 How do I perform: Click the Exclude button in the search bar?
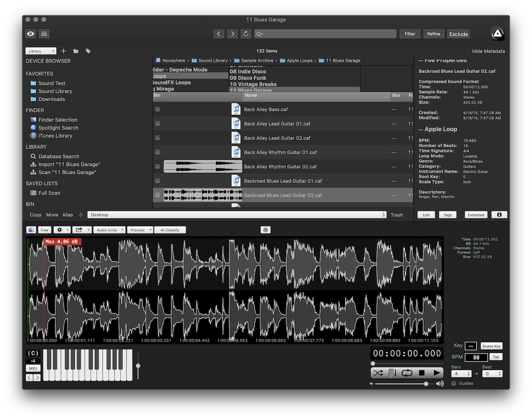[458, 34]
